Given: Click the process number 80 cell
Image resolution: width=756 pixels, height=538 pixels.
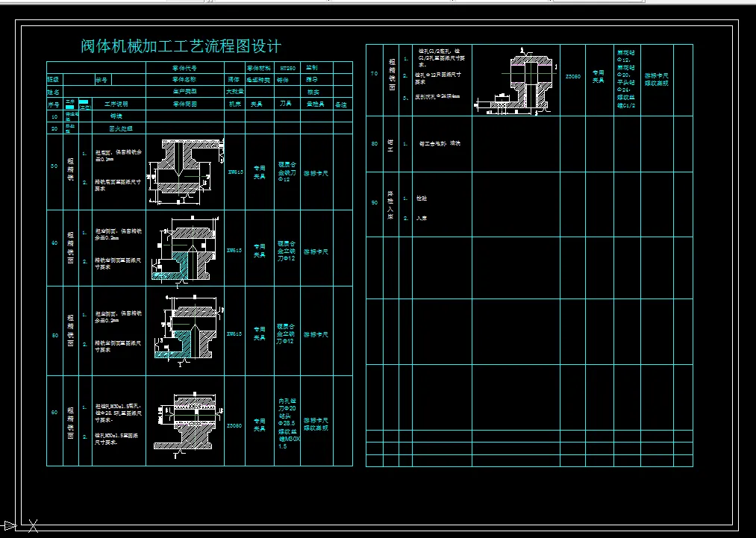Looking at the screenshot, I should tap(375, 144).
